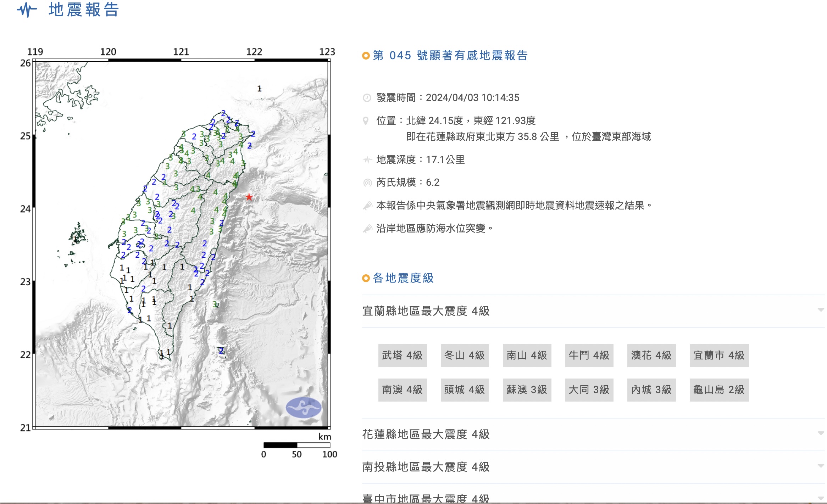Click the seismic waveform icon beside 地震報告

[27, 10]
